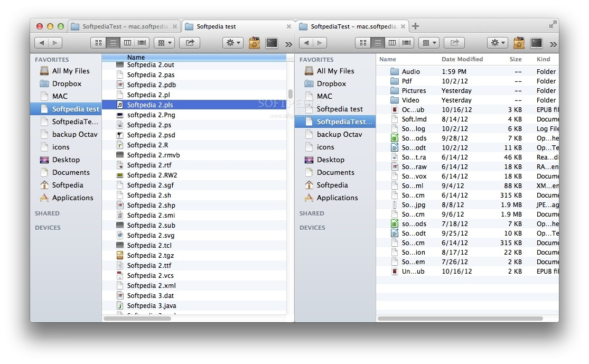The width and height of the screenshot is (589, 364).
Task: Click the Terminal icon in the left toolbar
Action: click(x=272, y=43)
